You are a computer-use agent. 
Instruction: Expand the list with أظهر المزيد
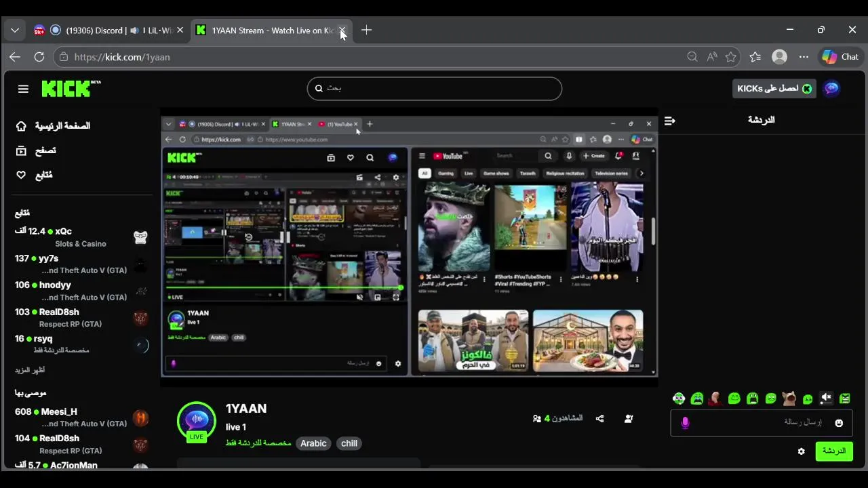click(30, 371)
